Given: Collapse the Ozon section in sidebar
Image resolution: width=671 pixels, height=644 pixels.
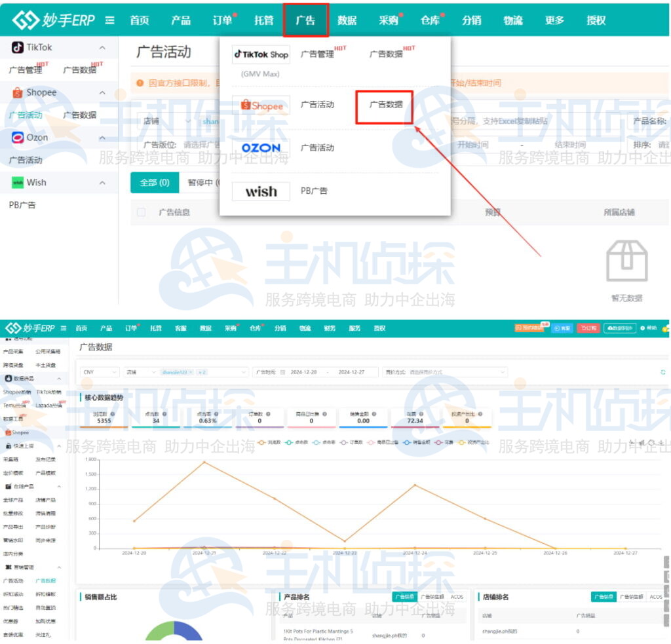Looking at the screenshot, I should (x=102, y=138).
